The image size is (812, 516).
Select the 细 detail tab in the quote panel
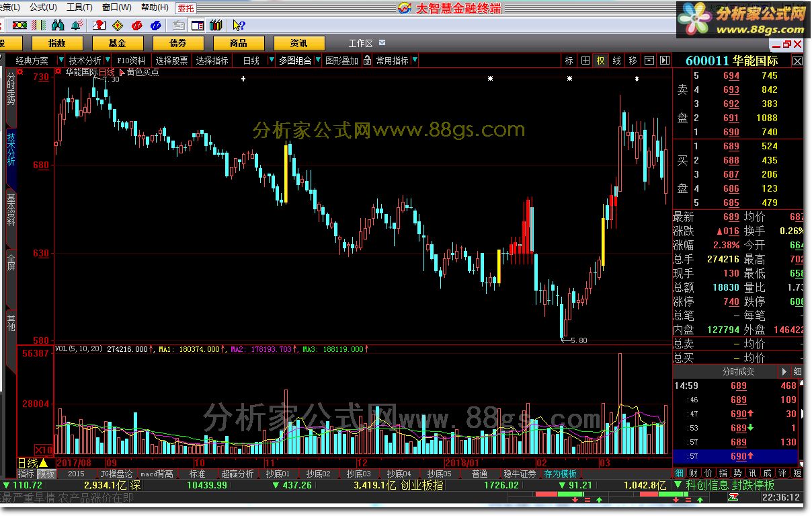tap(680, 473)
